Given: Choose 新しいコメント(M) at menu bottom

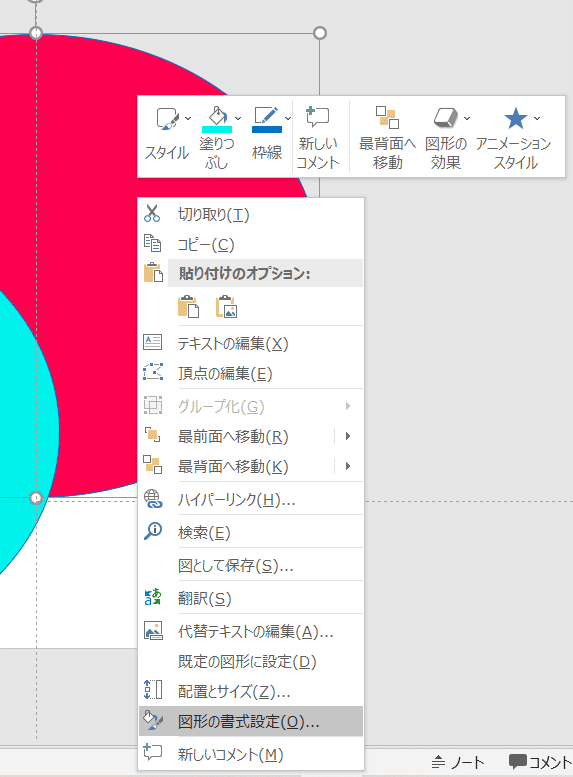Looking at the screenshot, I should click(251, 754).
